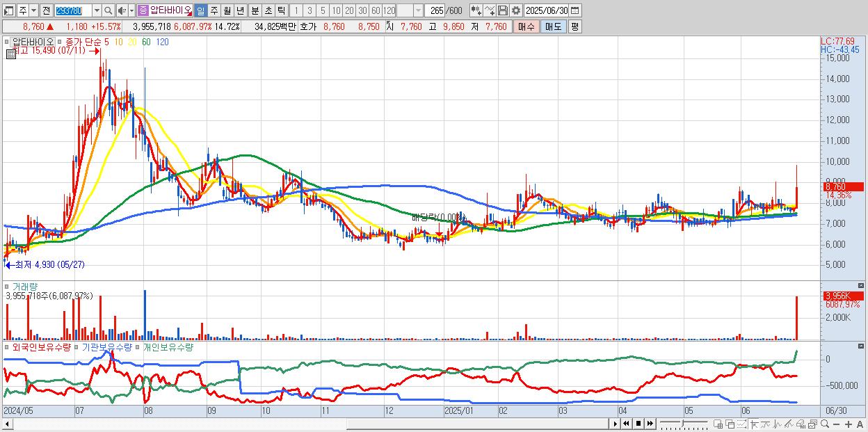The width and height of the screenshot is (868, 432).
Task: Click the 2025/06/30 date field
Action: 547,10
